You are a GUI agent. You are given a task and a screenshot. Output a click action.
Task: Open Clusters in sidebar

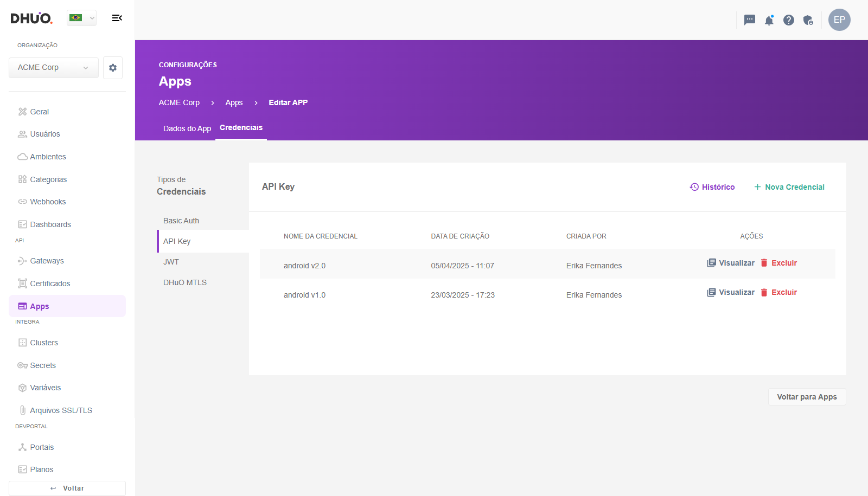(x=67, y=343)
